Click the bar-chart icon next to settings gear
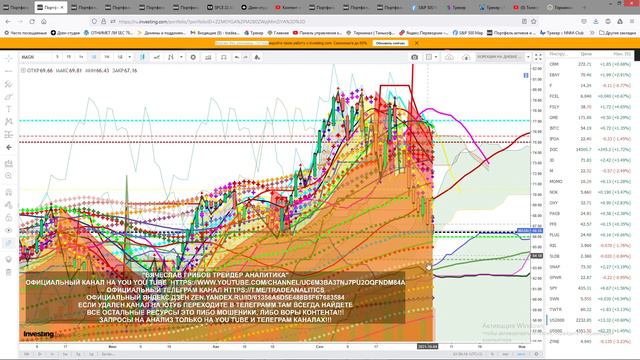The width and height of the screenshot is (640, 360). tap(208, 57)
